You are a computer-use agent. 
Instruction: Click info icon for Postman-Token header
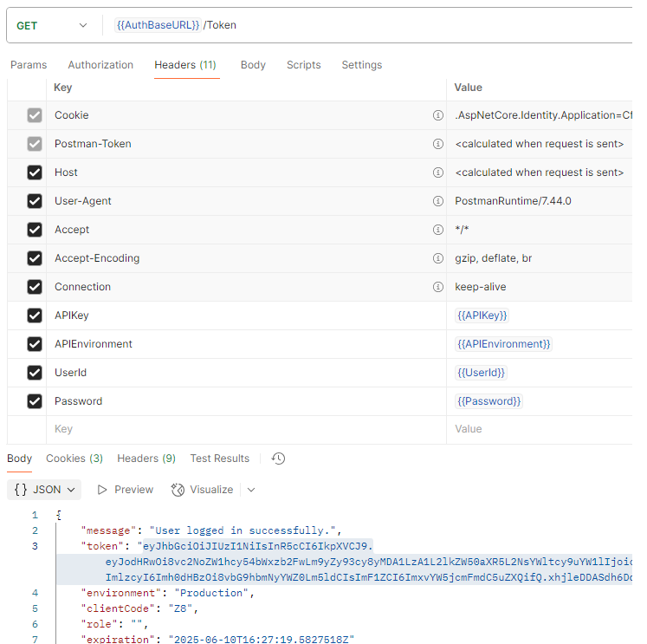tap(437, 144)
